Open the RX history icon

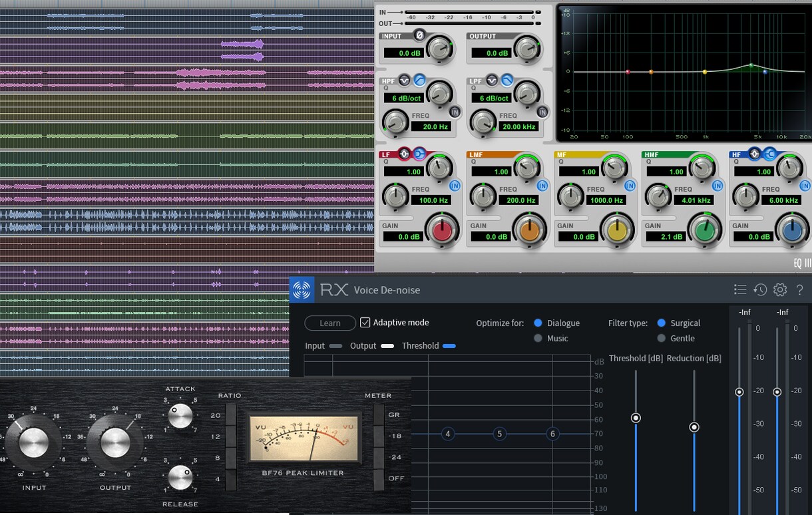760,289
